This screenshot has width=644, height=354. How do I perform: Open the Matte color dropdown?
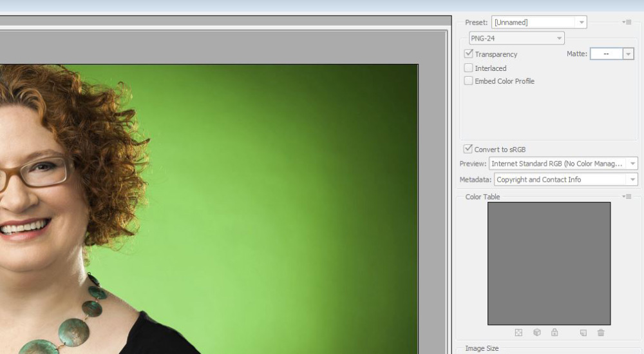point(628,54)
